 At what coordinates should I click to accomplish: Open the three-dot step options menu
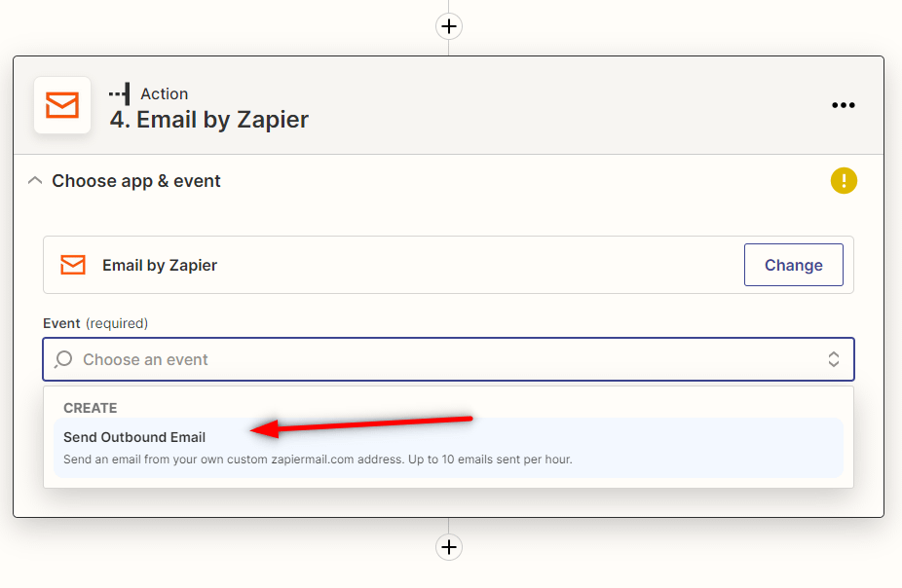tap(843, 105)
